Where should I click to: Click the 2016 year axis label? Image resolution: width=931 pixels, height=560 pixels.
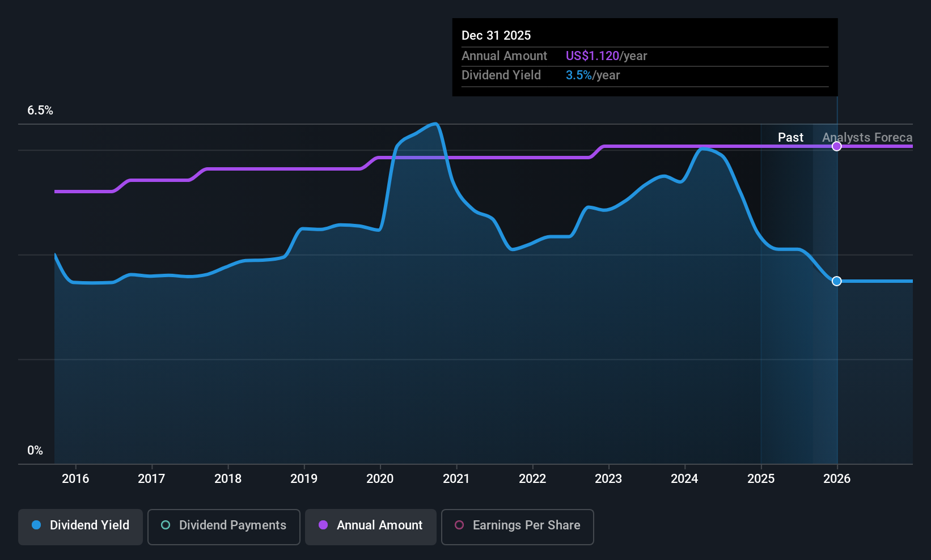[76, 478]
